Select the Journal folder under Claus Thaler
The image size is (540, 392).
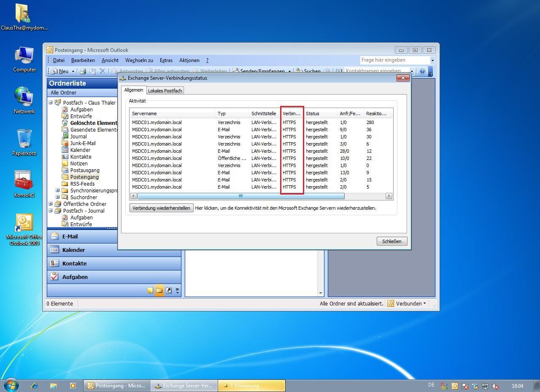(78, 136)
